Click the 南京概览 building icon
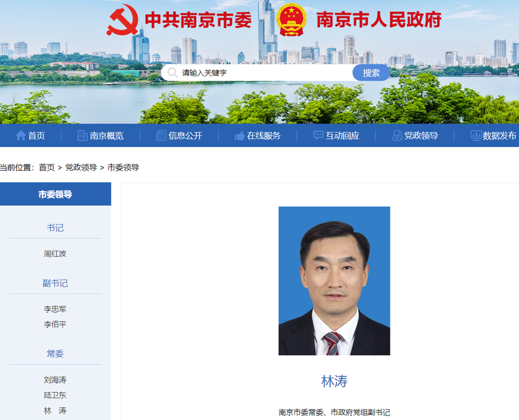 [82, 136]
